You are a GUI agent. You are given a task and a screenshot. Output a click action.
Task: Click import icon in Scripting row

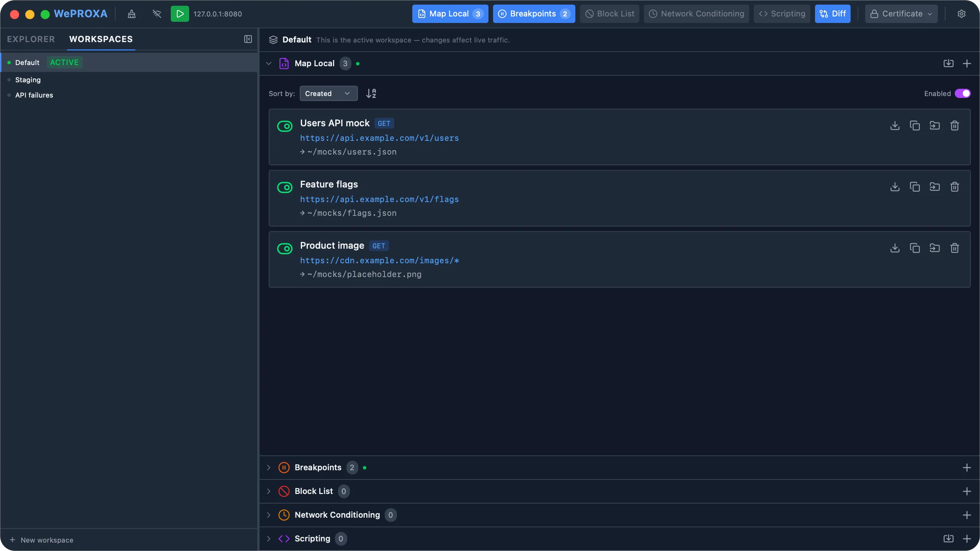(948, 539)
